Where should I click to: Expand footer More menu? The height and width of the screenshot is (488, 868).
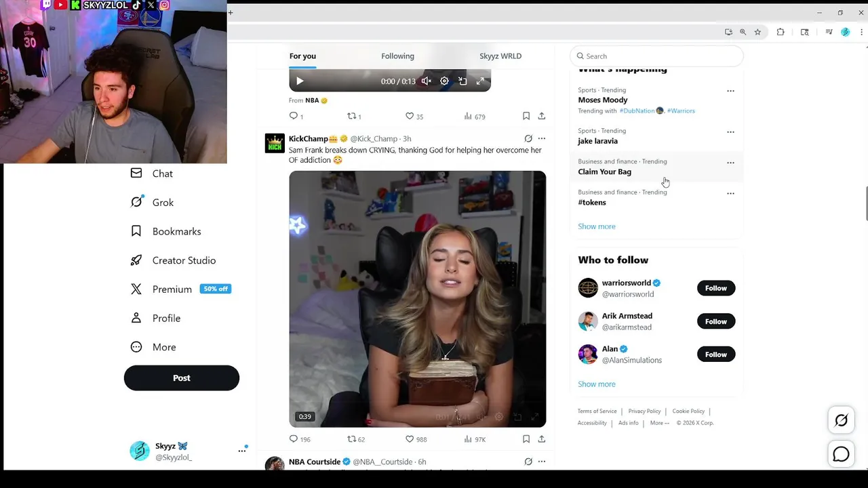point(659,423)
